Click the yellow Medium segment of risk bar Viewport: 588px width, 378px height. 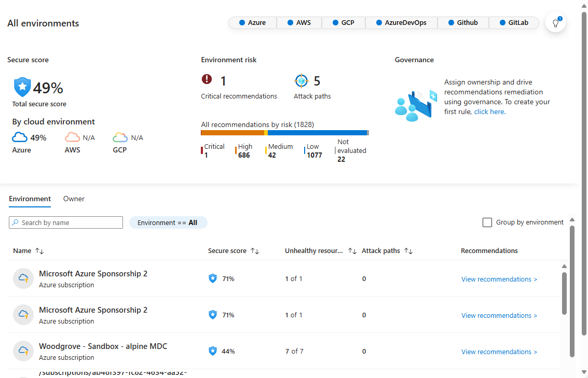(266, 133)
